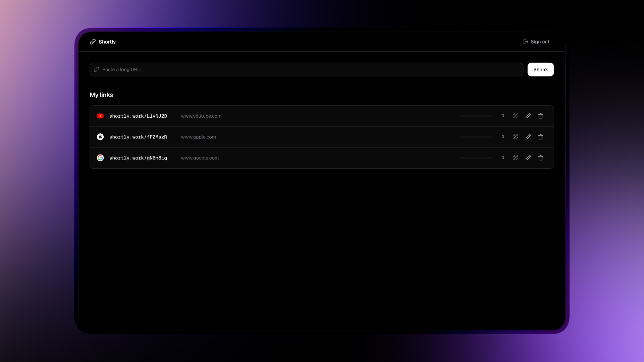Show QR code for the apple.com link
Image resolution: width=644 pixels, height=362 pixels.
516,137
